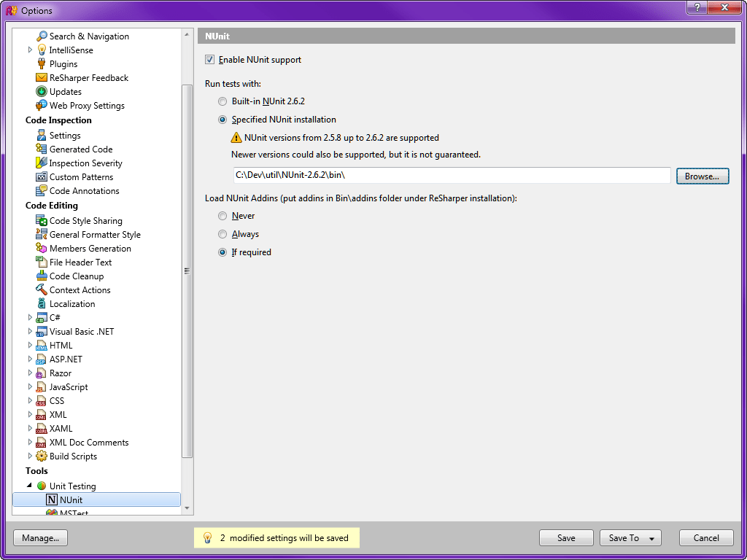Click the IntelliSense lightbulb icon
This screenshot has height=560, width=747.
[42, 50]
